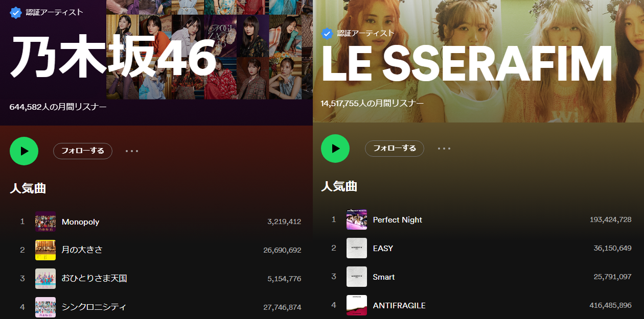Click the verified badge icon above LE SSERAFIM
Viewport: 644px width, 319px height.
[x=327, y=33]
